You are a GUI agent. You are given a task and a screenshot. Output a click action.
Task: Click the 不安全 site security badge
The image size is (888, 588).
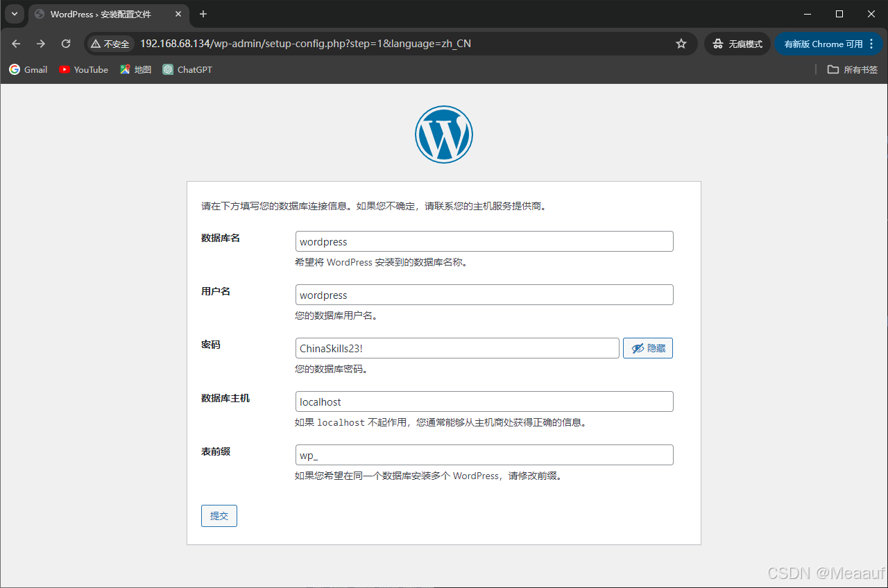[x=110, y=44]
